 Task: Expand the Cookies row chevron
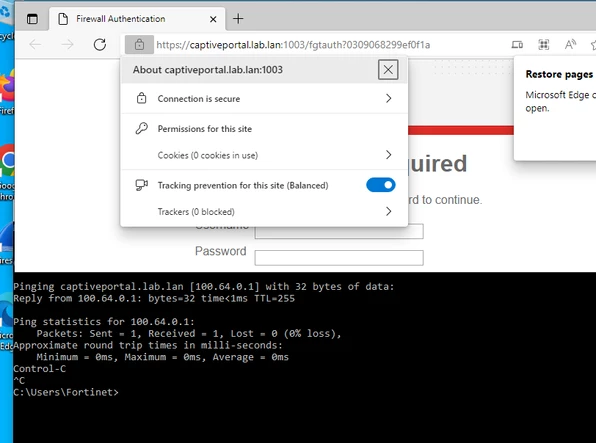point(388,155)
